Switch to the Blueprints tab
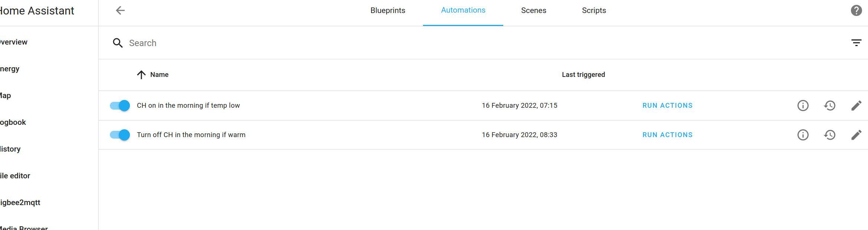 pos(387,10)
